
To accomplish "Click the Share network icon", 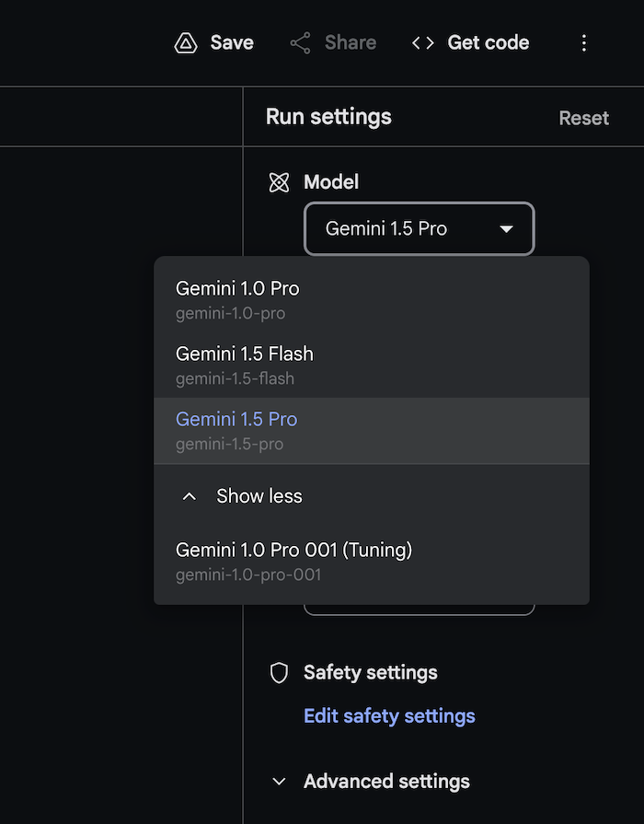I will click(x=300, y=43).
